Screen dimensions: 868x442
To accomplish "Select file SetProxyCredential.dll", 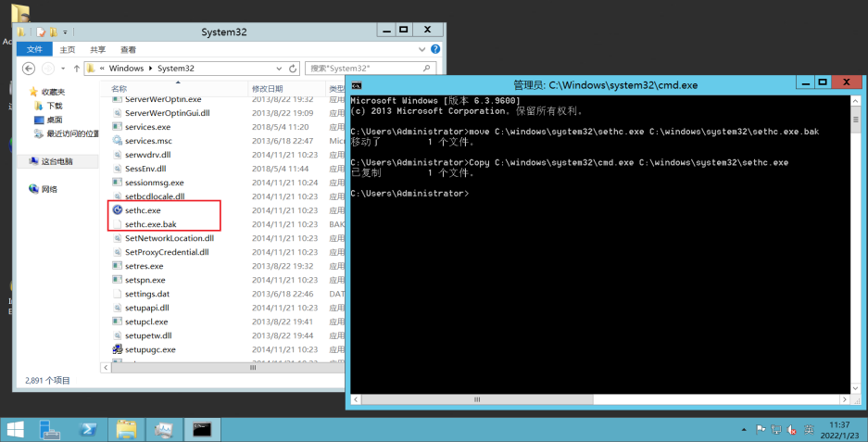I will (x=167, y=252).
